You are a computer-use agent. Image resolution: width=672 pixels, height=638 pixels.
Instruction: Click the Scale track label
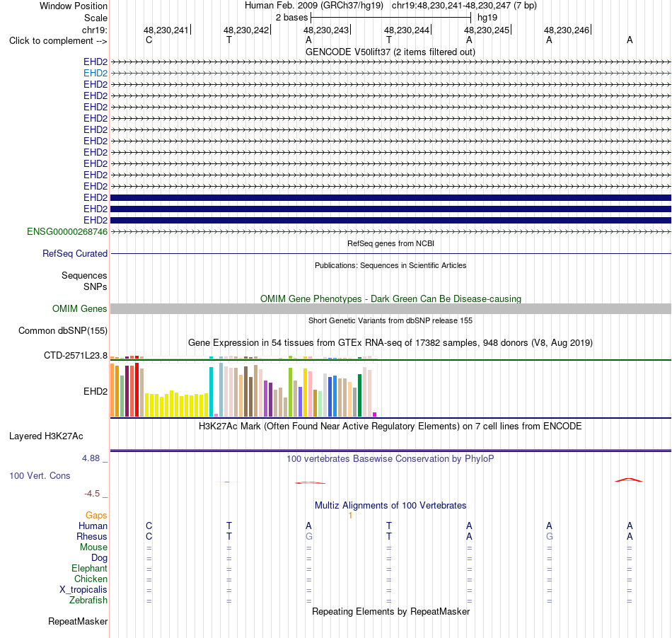pyautogui.click(x=95, y=18)
